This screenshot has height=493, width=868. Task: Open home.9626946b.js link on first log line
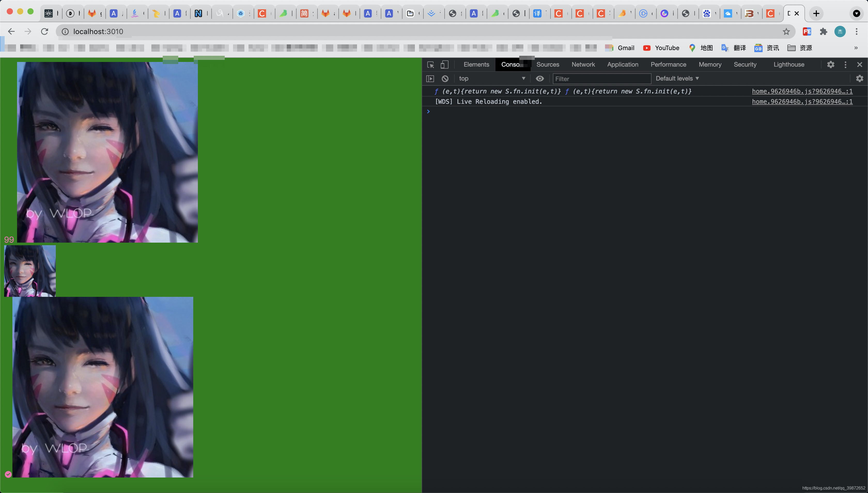802,91
